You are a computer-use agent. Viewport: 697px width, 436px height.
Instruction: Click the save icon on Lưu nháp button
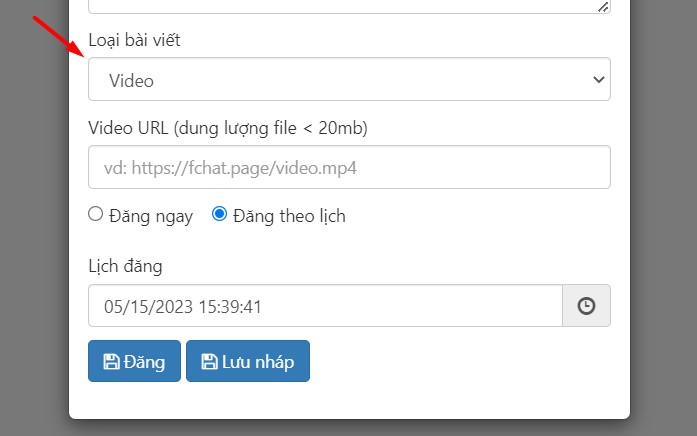click(209, 362)
